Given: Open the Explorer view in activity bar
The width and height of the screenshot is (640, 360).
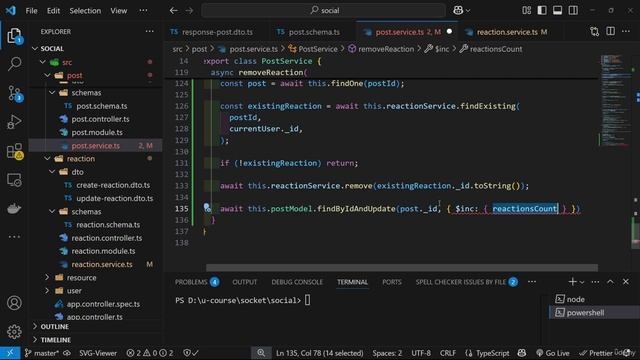Looking at the screenshot, I should point(14,36).
